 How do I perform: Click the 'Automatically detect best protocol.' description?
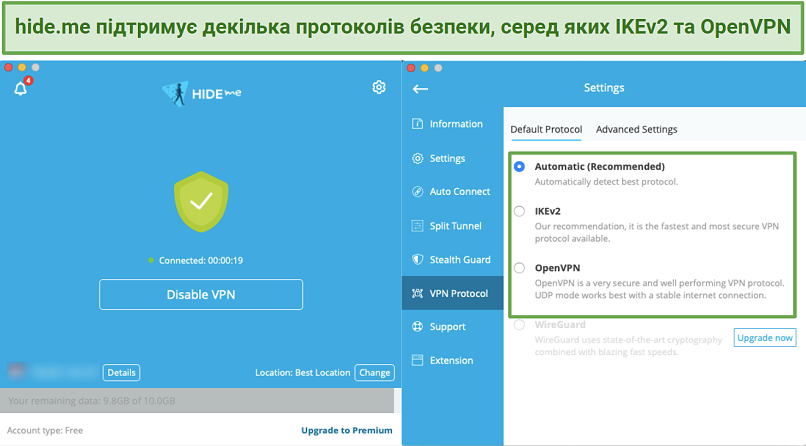pyautogui.click(x=606, y=182)
